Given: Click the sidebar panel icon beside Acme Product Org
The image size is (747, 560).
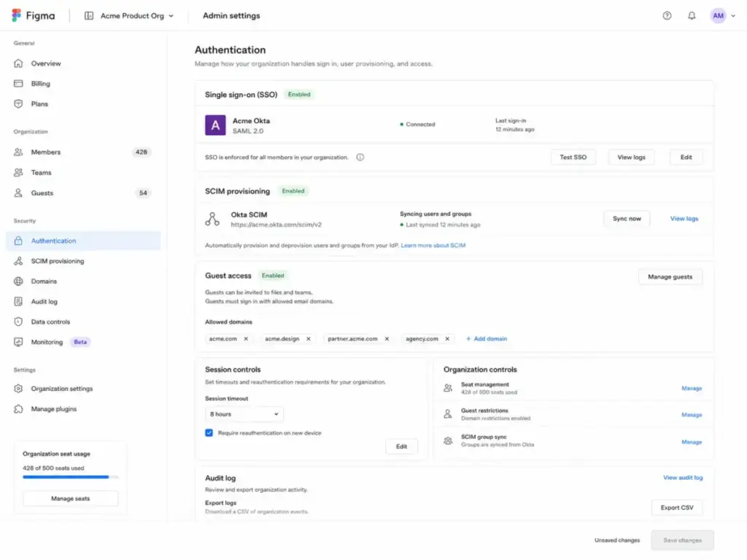Looking at the screenshot, I should 88,16.
